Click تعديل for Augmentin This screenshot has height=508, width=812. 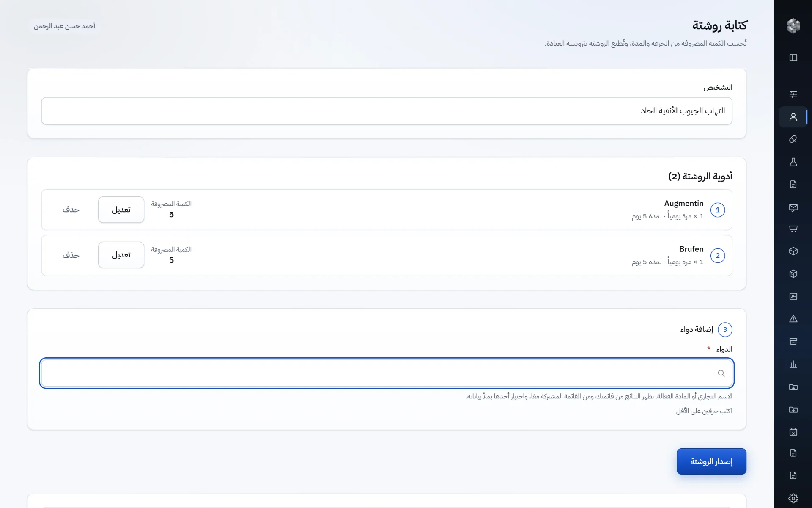pos(121,210)
